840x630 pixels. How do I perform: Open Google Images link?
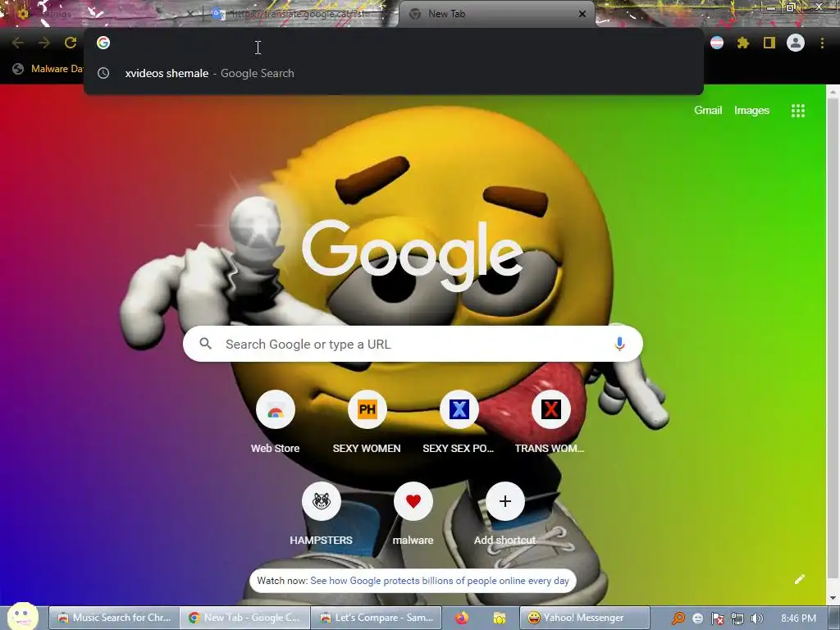751,111
